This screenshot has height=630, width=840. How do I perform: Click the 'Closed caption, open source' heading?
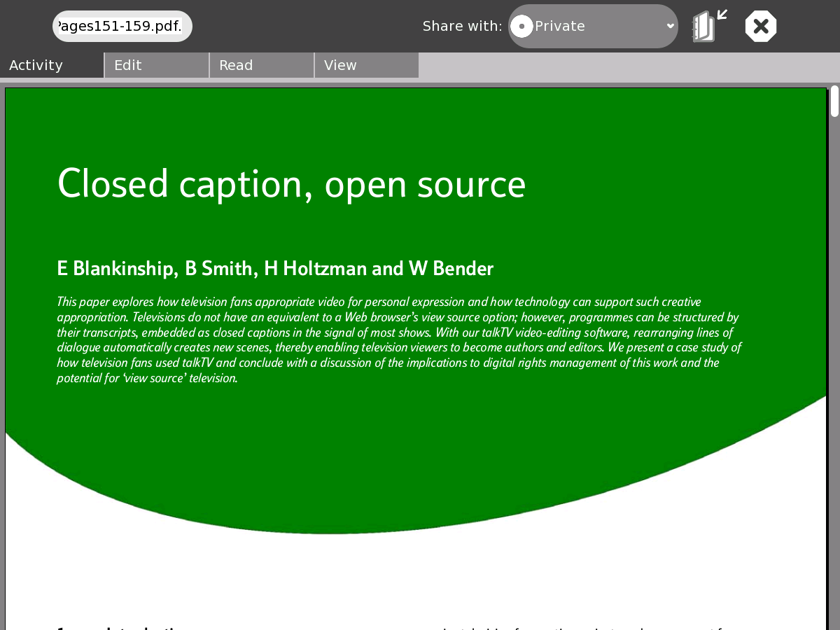[x=291, y=184]
